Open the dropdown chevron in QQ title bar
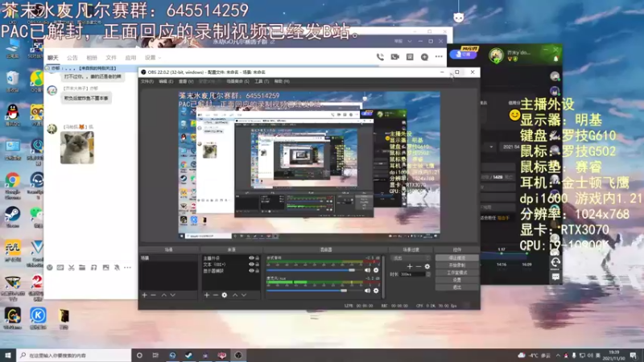Screen dimensions: 644x362 pyautogui.click(x=410, y=42)
